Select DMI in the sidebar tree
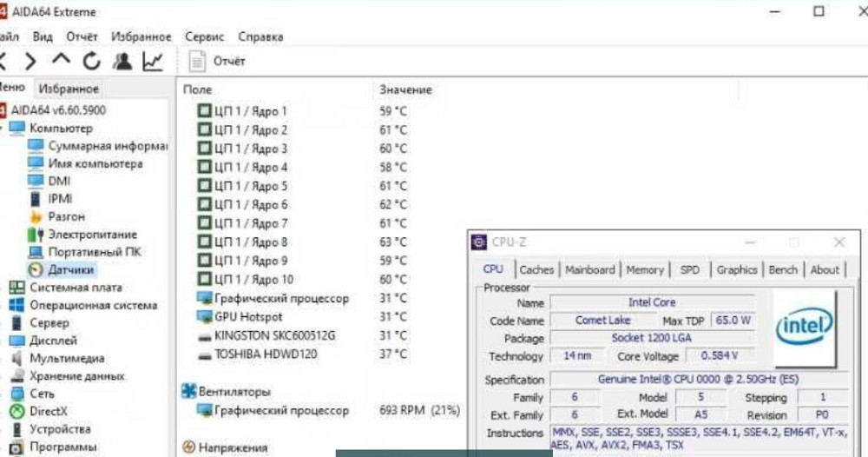 pyautogui.click(x=59, y=181)
